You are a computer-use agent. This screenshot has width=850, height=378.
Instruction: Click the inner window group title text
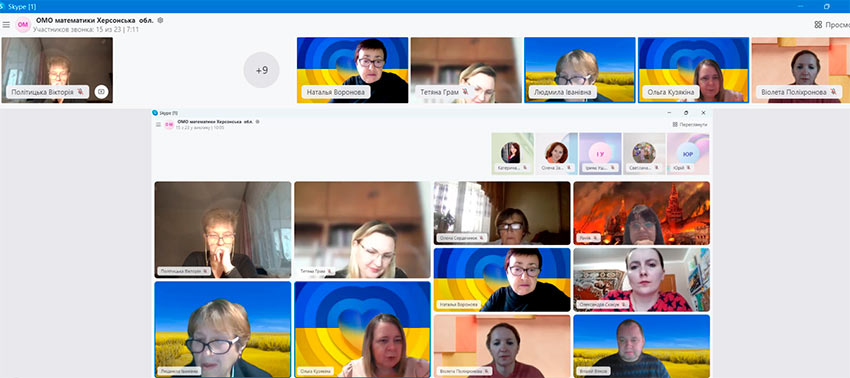pos(215,121)
